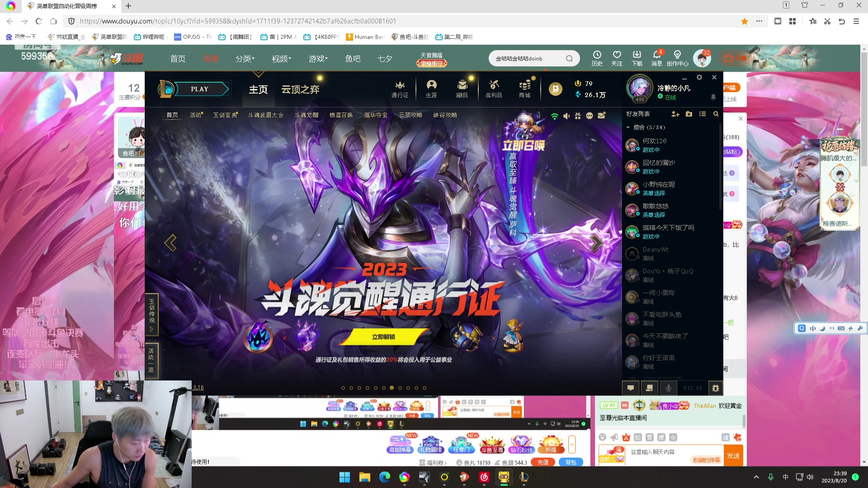Mute the client speaker icon

[x=566, y=116]
